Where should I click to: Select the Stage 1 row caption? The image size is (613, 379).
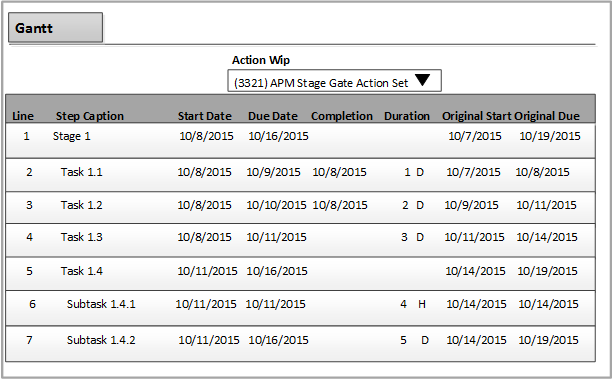click(x=72, y=136)
